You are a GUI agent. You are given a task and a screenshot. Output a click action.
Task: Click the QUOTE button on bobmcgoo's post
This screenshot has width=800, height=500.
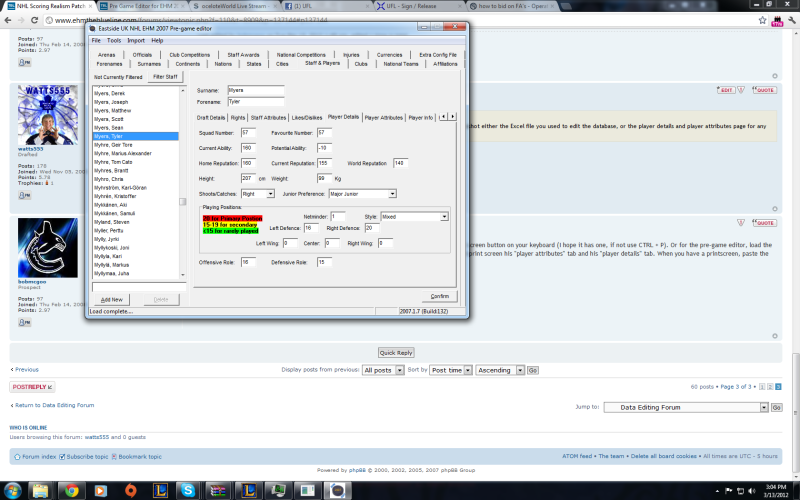click(764, 222)
